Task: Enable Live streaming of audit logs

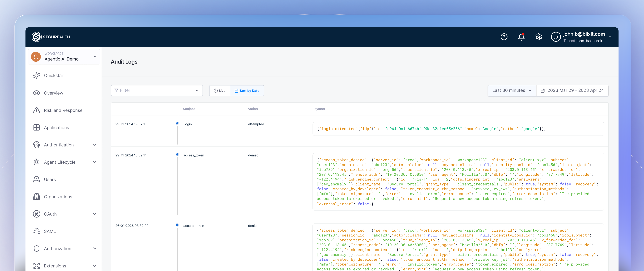Action: pos(220,90)
